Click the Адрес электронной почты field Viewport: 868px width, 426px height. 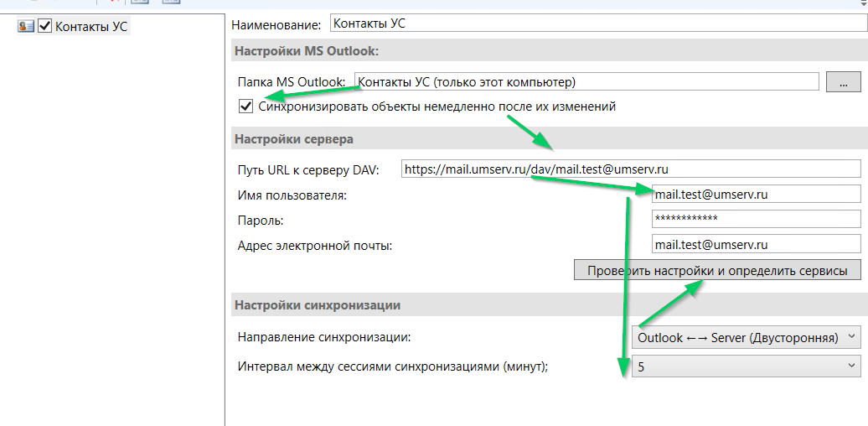pos(756,245)
